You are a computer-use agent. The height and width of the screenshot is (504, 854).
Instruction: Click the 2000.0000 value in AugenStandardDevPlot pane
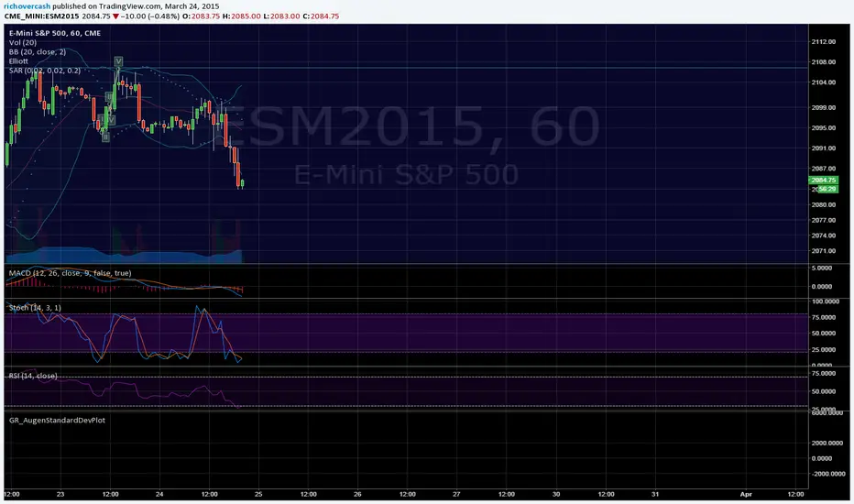[826, 443]
